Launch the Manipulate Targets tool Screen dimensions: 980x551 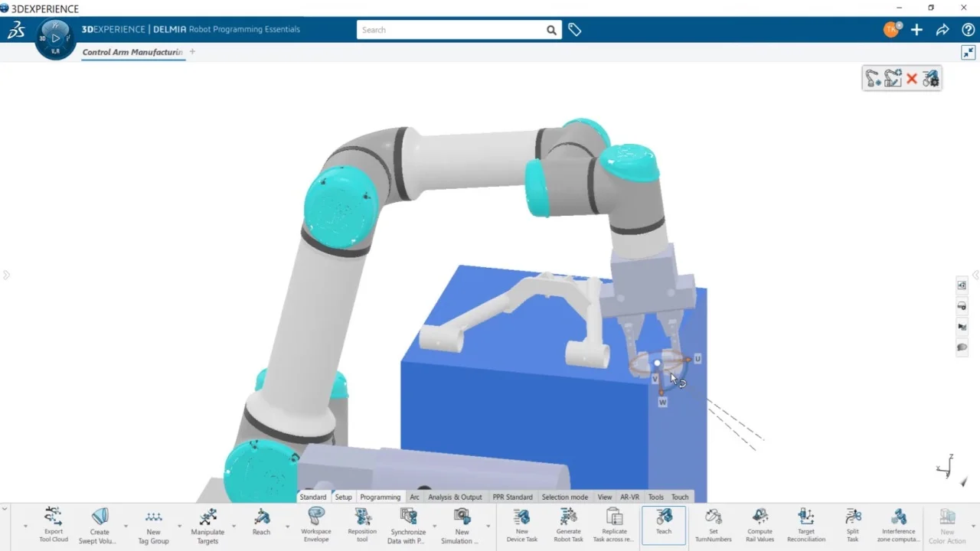(x=207, y=524)
